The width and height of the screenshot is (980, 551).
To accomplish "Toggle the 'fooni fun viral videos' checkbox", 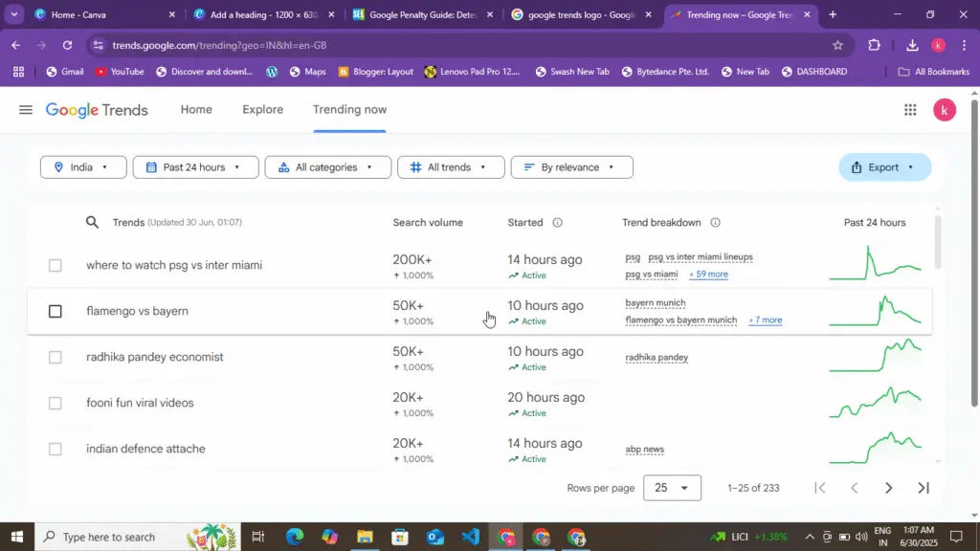I will 55,403.
